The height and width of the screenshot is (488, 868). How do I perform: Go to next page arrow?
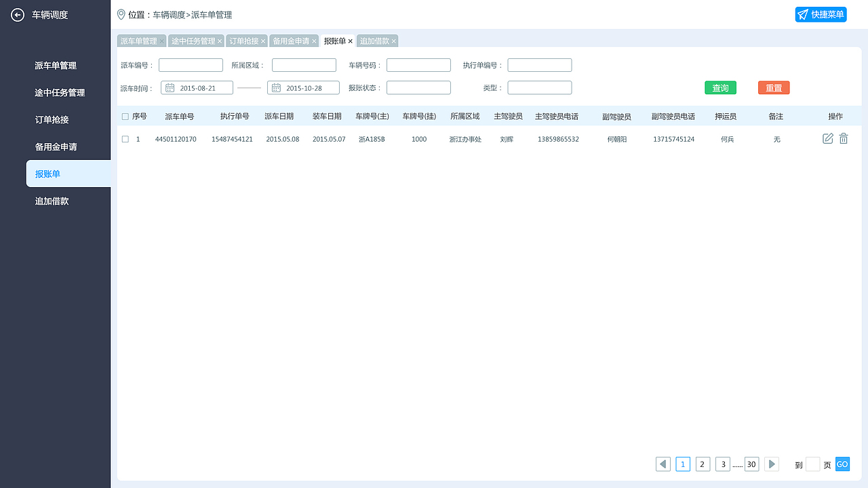pyautogui.click(x=772, y=464)
